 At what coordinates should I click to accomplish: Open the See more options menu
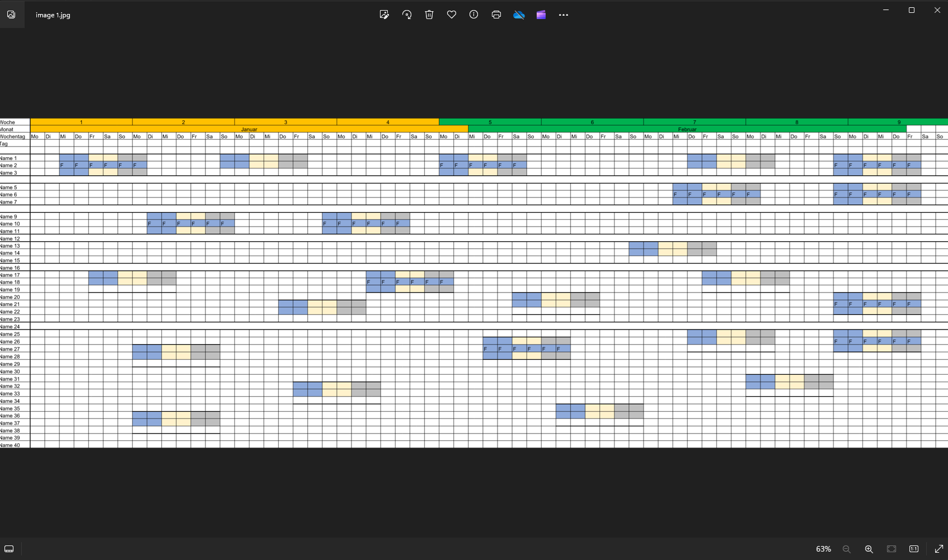564,15
